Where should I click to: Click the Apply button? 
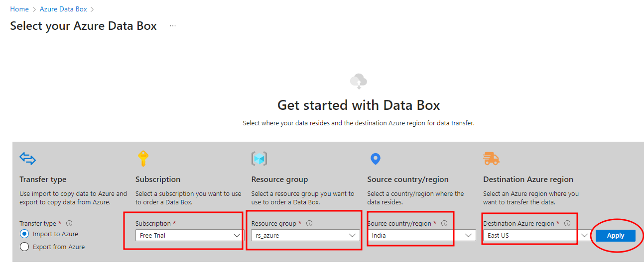pyautogui.click(x=616, y=236)
